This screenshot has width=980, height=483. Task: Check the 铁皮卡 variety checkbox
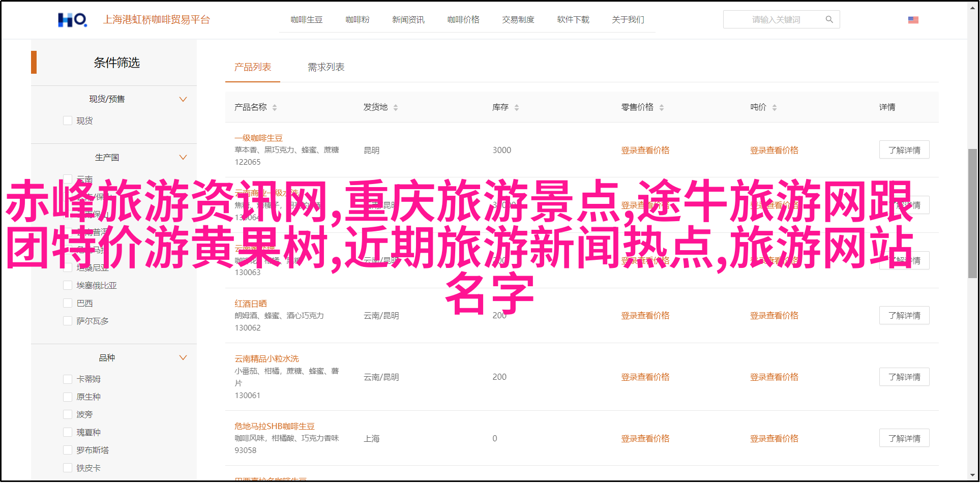pyautogui.click(x=68, y=468)
